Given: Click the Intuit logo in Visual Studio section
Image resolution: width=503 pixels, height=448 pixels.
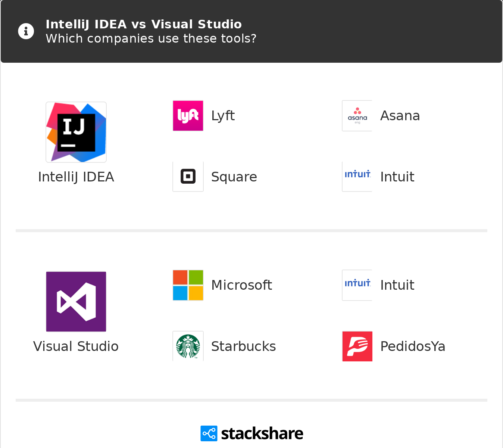Looking at the screenshot, I should point(357,285).
